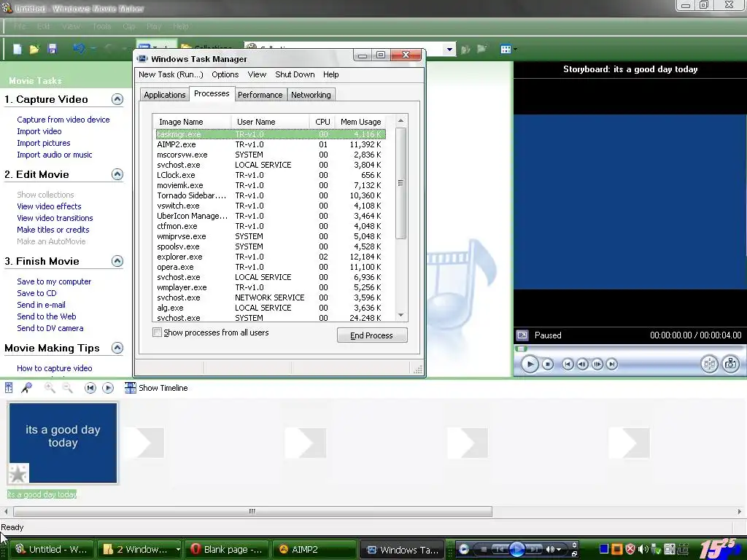Open Options menu in Task Manager
The width and height of the screenshot is (747, 560).
(x=225, y=74)
